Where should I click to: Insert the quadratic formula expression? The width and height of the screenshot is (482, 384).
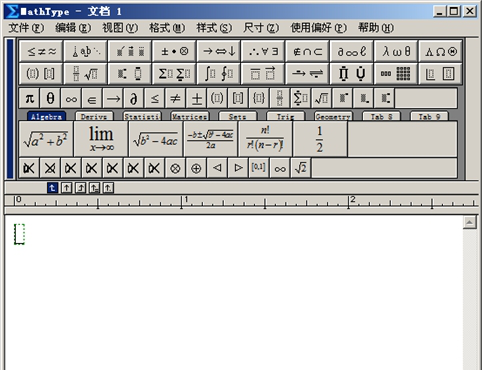tap(210, 139)
